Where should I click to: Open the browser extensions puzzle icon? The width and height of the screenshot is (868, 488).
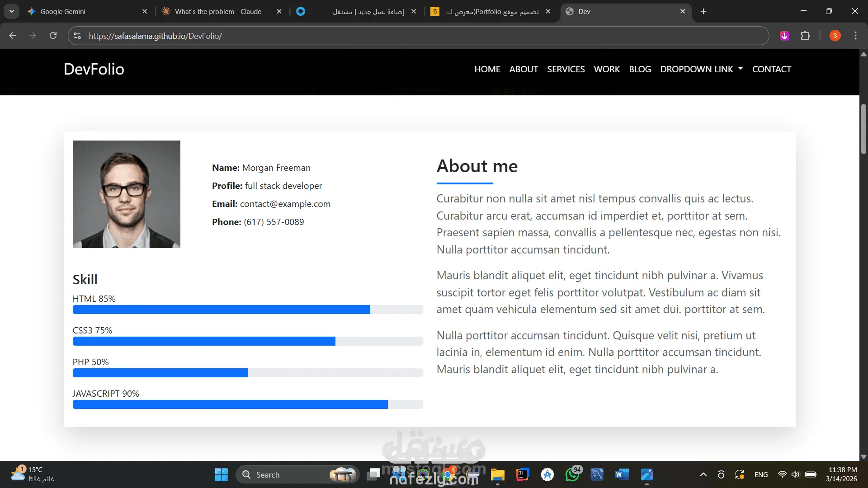(x=805, y=36)
